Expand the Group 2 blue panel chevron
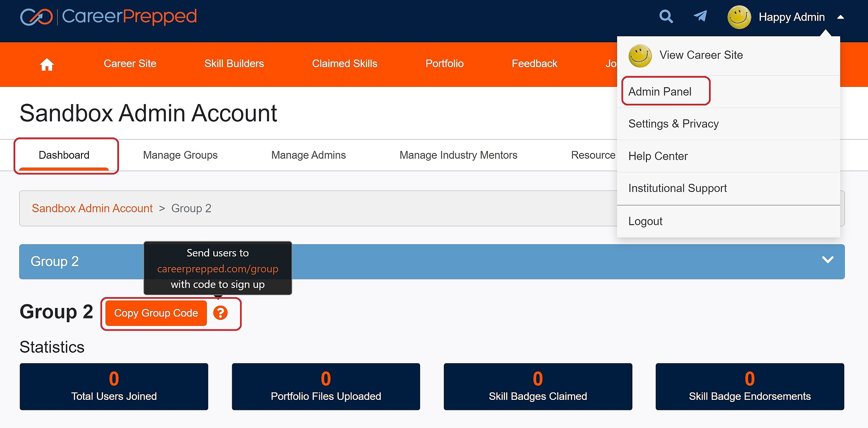The image size is (868, 428). point(828,260)
